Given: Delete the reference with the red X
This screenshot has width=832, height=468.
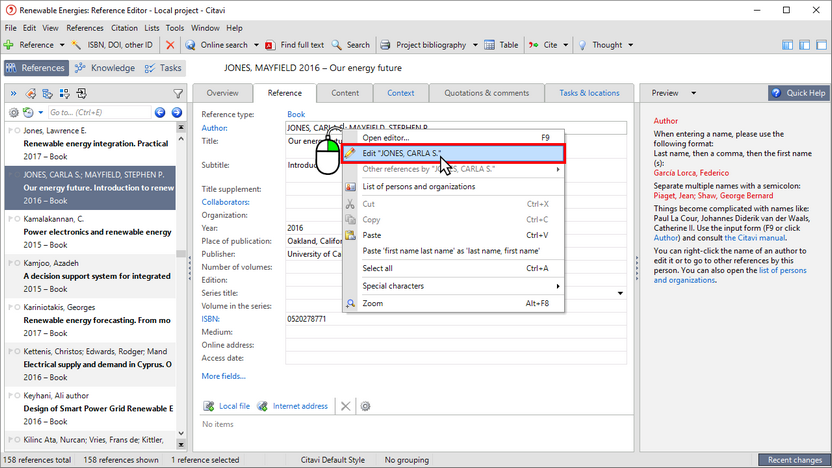Looking at the screenshot, I should click(170, 45).
